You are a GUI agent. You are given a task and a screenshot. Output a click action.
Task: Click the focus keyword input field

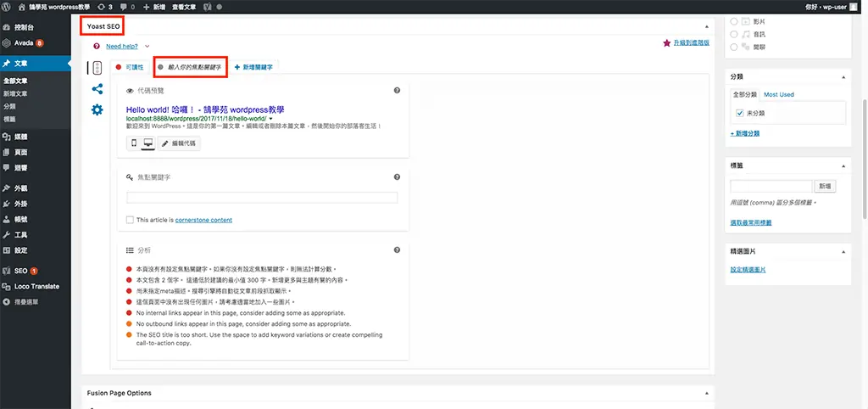(262, 198)
